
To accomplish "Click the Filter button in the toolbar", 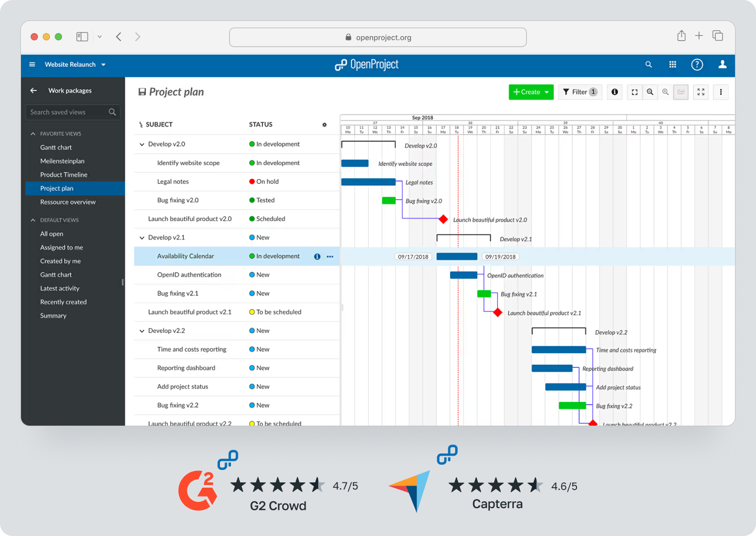I will pyautogui.click(x=580, y=92).
